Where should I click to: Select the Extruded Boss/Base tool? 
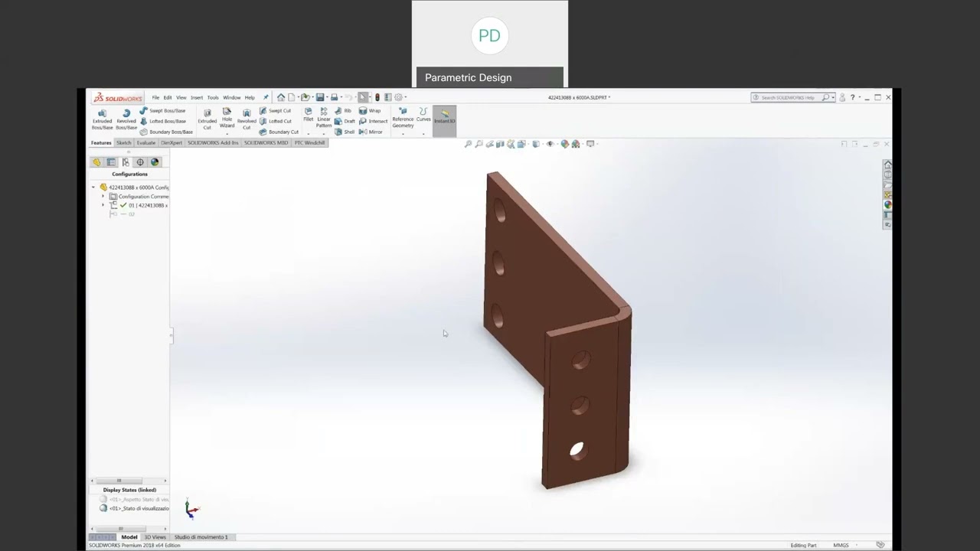pyautogui.click(x=102, y=119)
